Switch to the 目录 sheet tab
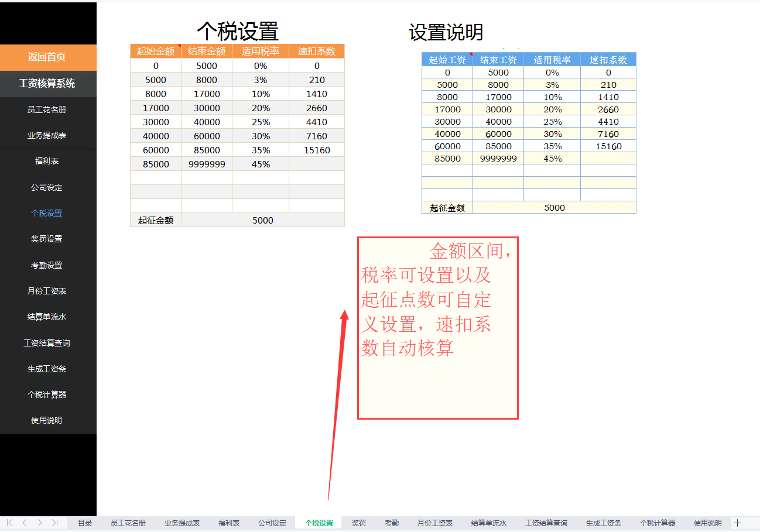The width and height of the screenshot is (760, 532). point(85,523)
